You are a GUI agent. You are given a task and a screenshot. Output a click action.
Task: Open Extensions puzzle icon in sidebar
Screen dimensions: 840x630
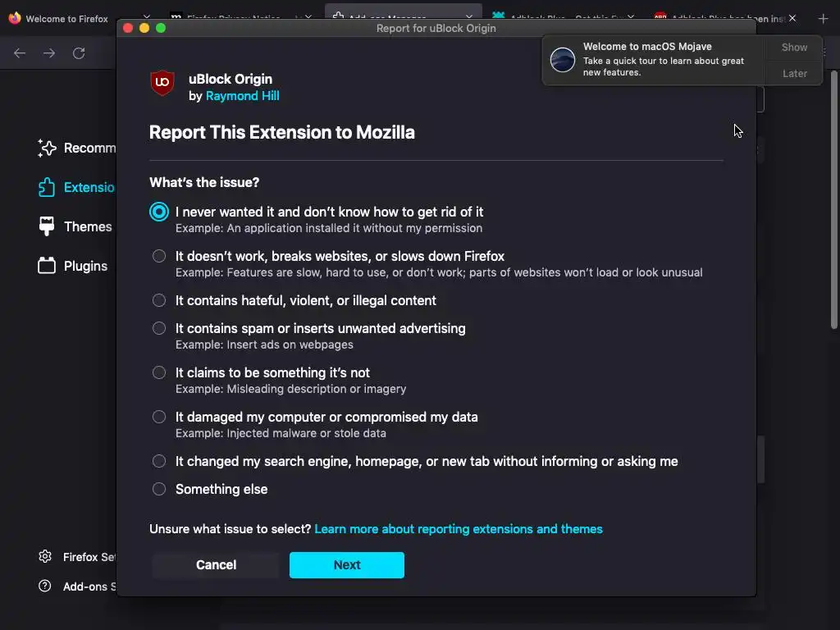pyautogui.click(x=47, y=188)
